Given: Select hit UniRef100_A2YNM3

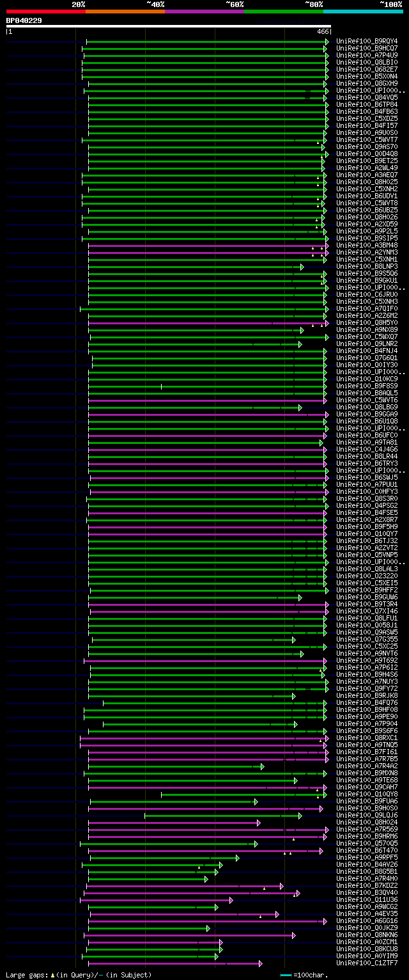Looking at the screenshot, I should tap(367, 253).
